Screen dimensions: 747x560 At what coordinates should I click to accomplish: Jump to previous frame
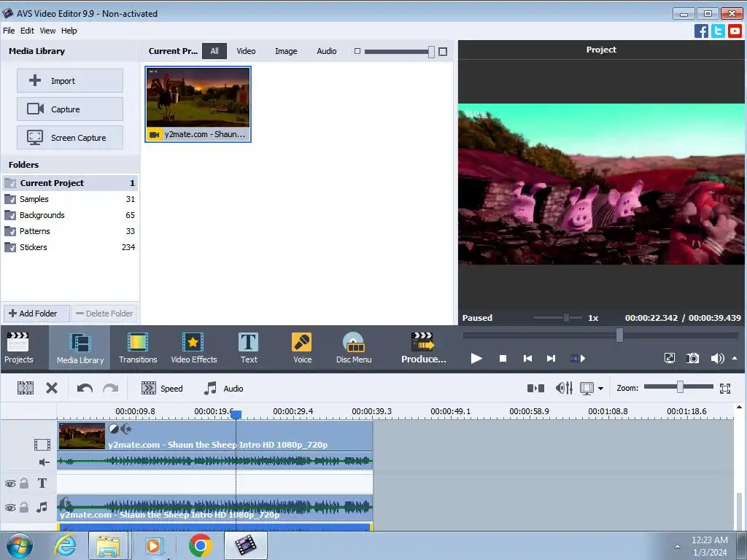pos(527,358)
